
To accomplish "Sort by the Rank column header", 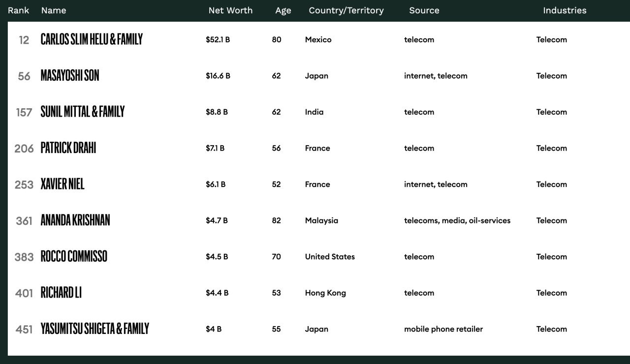I will click(x=19, y=10).
